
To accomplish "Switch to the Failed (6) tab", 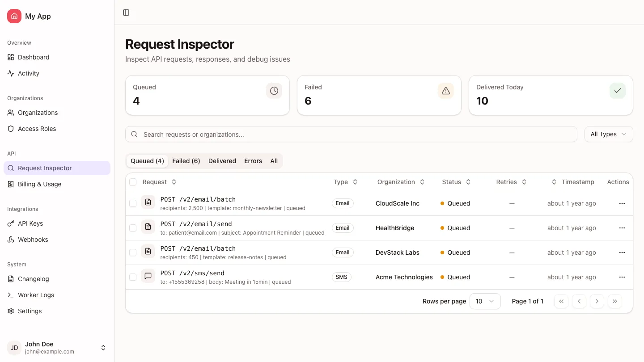I will [186, 161].
